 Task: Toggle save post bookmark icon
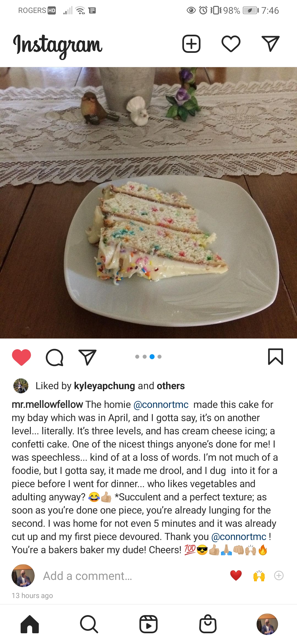pos(275,357)
